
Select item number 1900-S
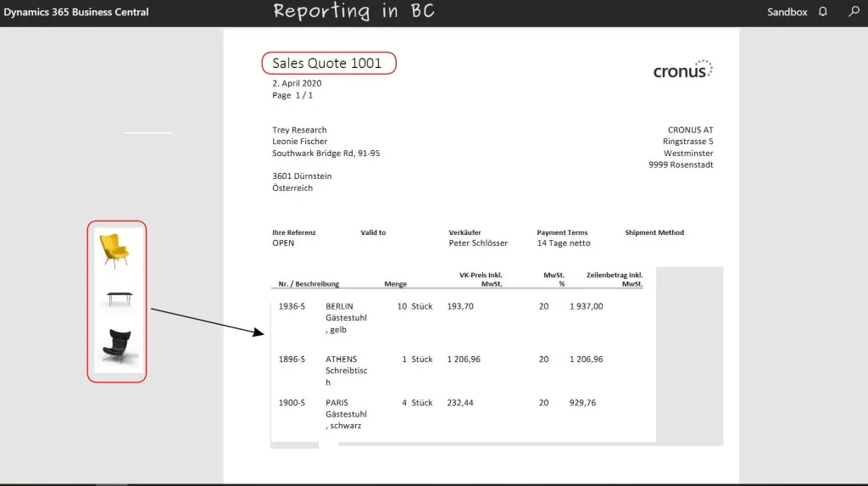click(x=292, y=403)
